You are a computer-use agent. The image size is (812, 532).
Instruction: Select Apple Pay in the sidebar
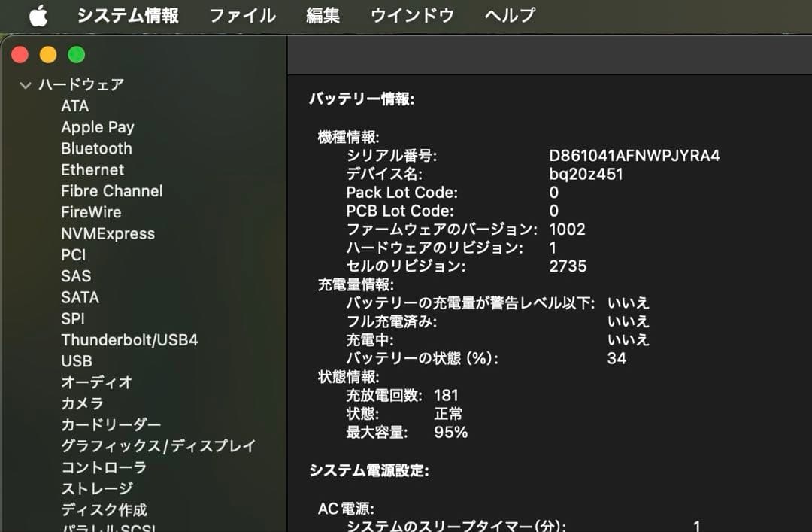click(98, 127)
